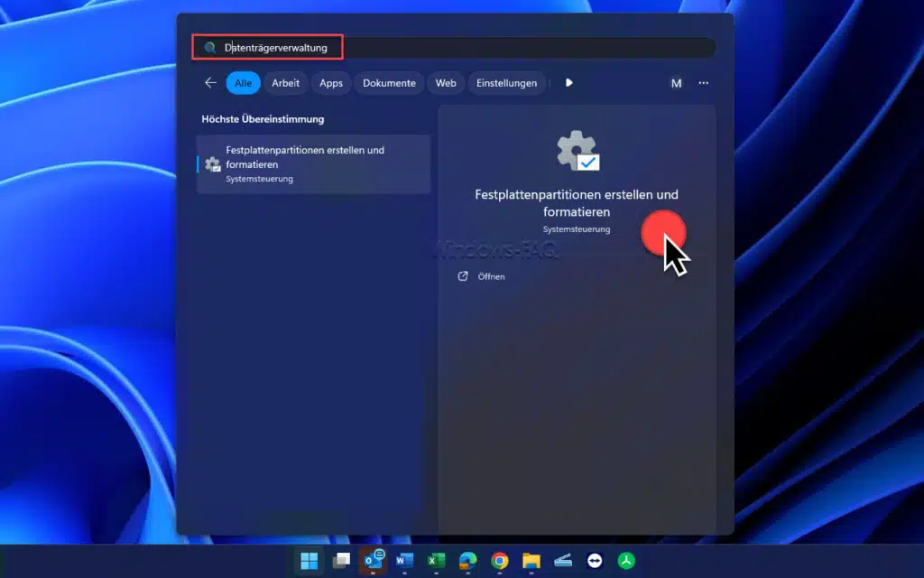Switch to the Web filter tab

pyautogui.click(x=446, y=83)
